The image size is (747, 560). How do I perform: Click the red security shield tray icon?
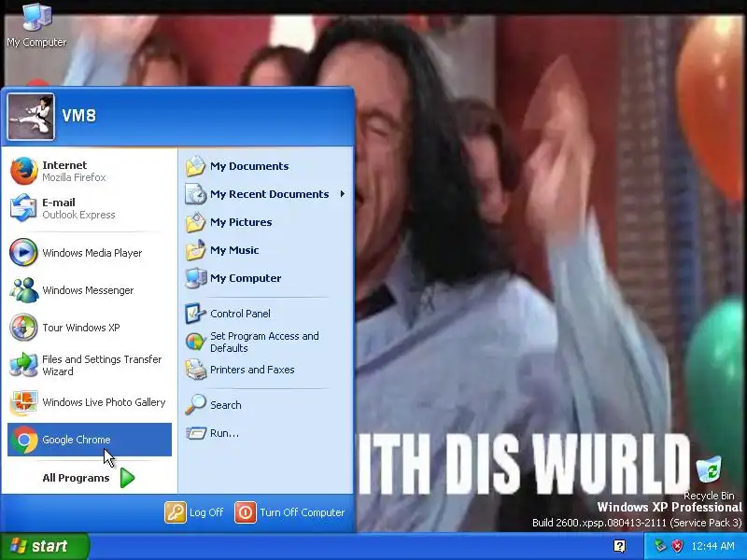tap(677, 546)
